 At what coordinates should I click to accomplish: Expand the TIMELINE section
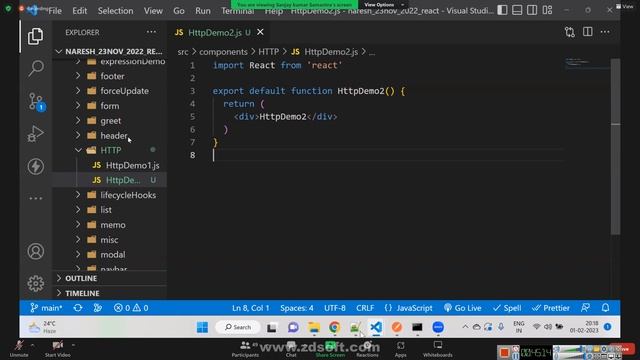tap(109, 293)
